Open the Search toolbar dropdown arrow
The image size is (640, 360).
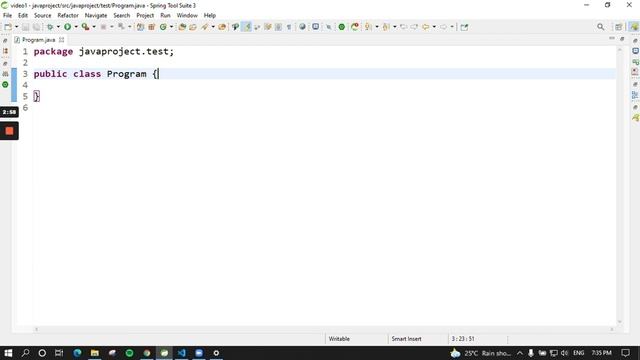point(213,27)
